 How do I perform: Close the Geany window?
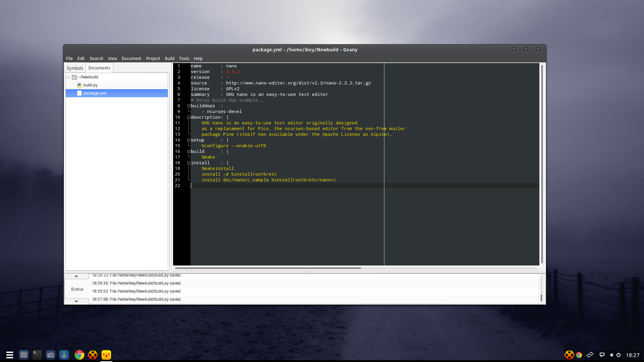pyautogui.click(x=538, y=49)
